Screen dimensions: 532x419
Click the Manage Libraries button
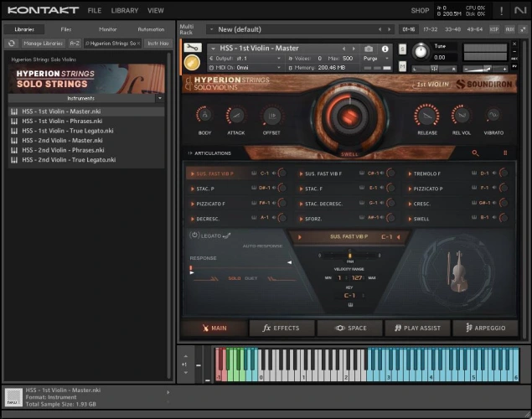(x=42, y=43)
